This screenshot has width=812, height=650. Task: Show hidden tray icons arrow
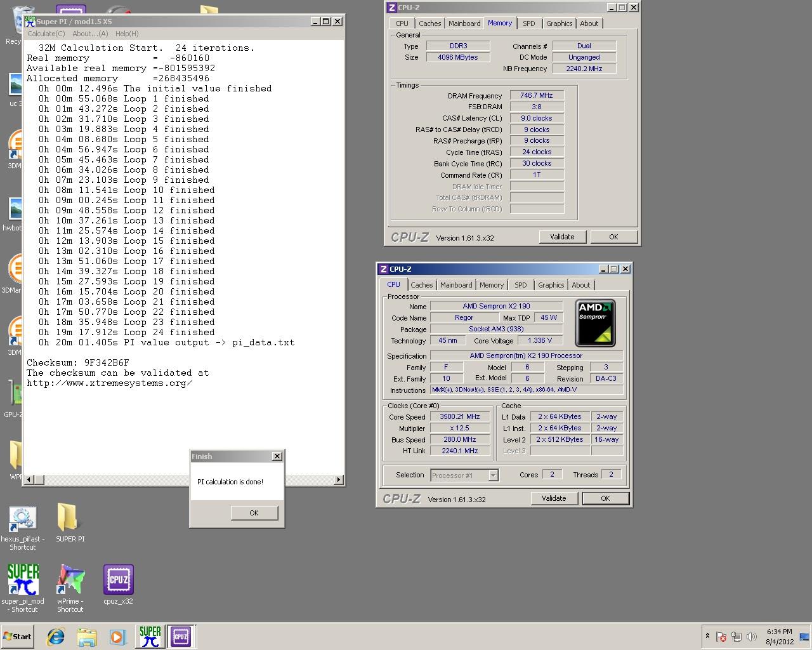[707, 636]
